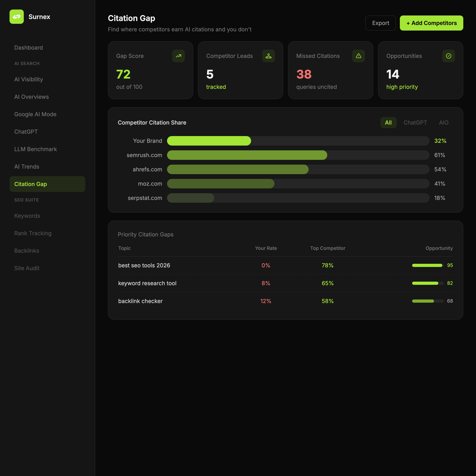Open the Site Audit page

[x=27, y=268]
